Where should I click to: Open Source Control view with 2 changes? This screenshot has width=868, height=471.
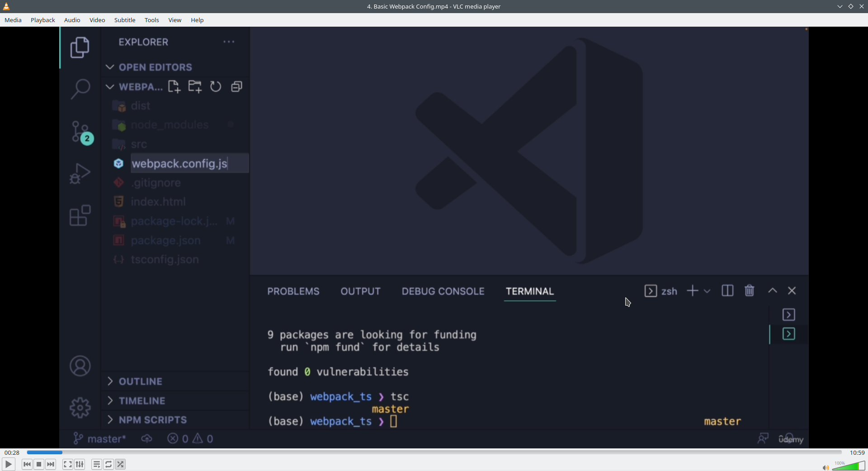82,133
